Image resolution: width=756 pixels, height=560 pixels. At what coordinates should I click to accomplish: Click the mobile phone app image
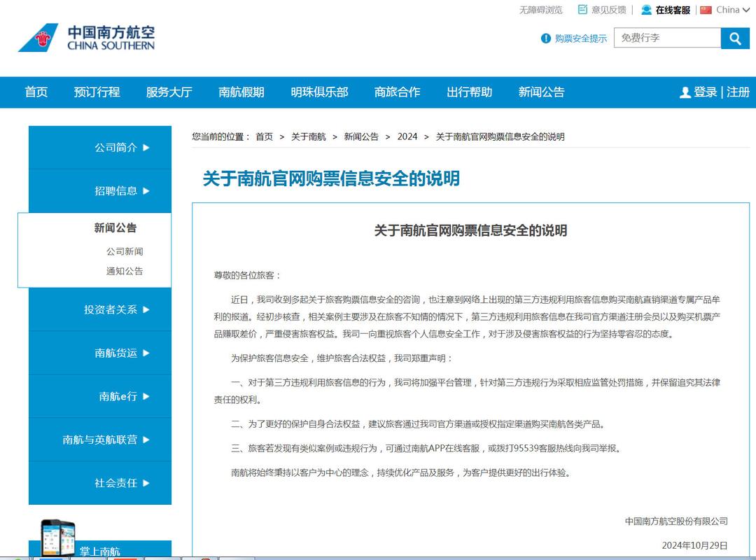tap(58, 538)
